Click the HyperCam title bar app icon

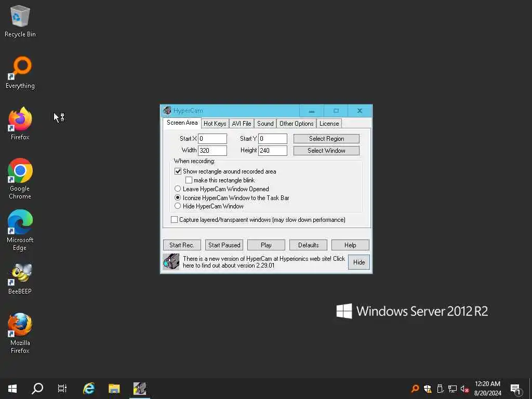[x=167, y=111]
